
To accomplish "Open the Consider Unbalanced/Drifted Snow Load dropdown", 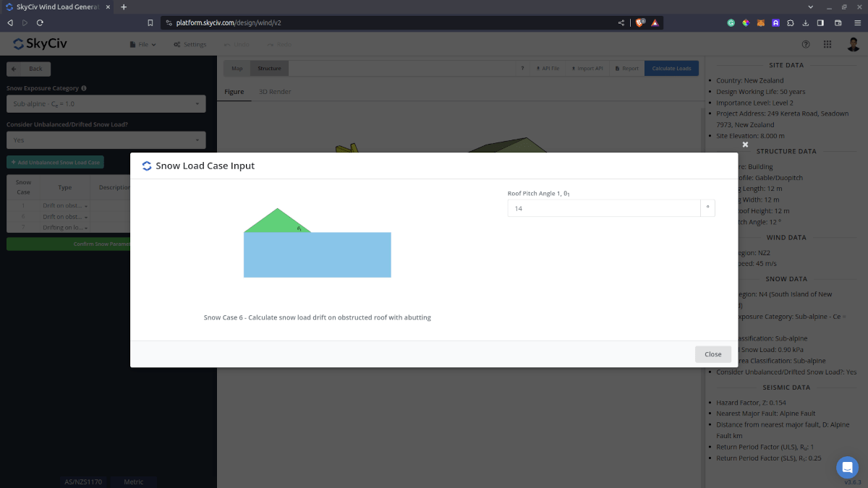I will pyautogui.click(x=106, y=140).
